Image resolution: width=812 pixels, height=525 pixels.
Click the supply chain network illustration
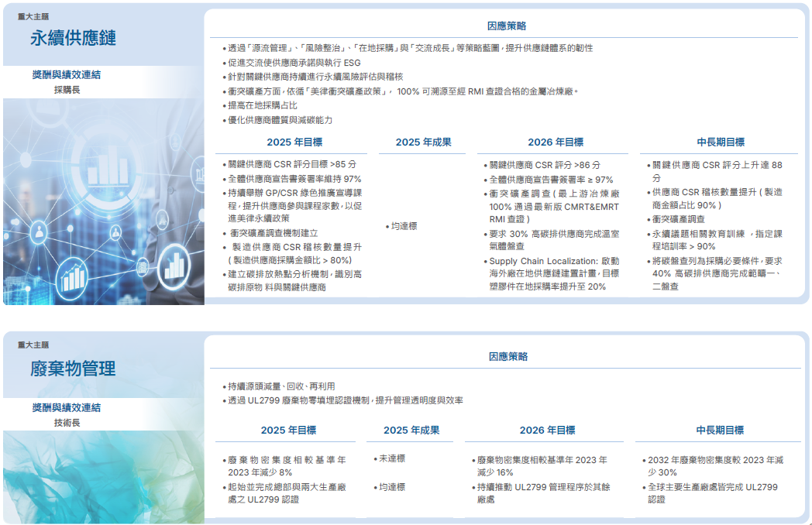click(x=104, y=201)
